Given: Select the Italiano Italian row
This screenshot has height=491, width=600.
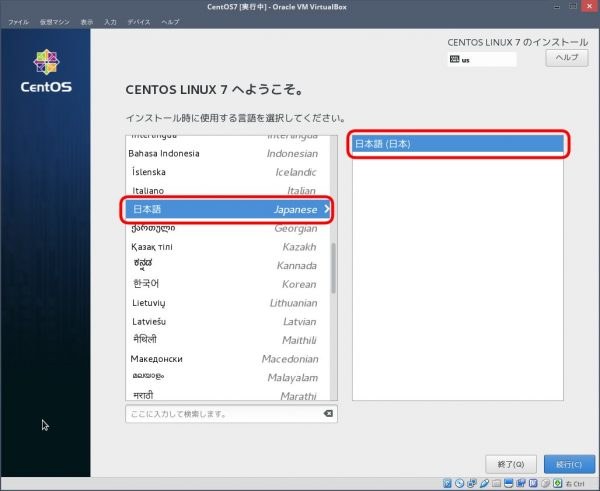Looking at the screenshot, I should coord(228,191).
